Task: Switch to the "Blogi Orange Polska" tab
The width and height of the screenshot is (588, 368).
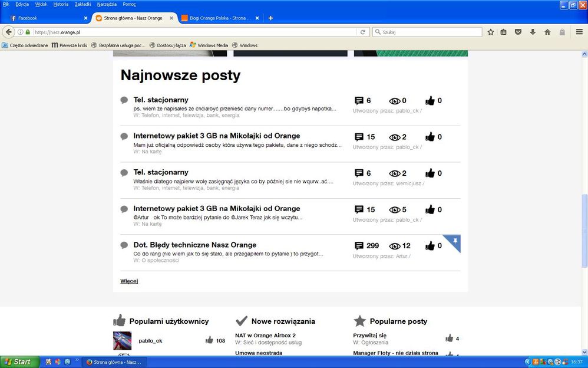Action: [218, 18]
